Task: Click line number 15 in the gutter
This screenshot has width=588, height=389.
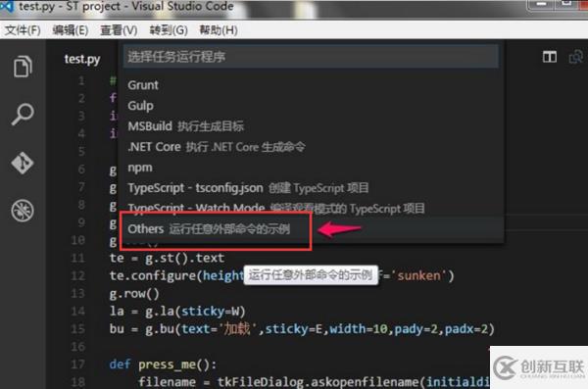Action: coord(78,329)
